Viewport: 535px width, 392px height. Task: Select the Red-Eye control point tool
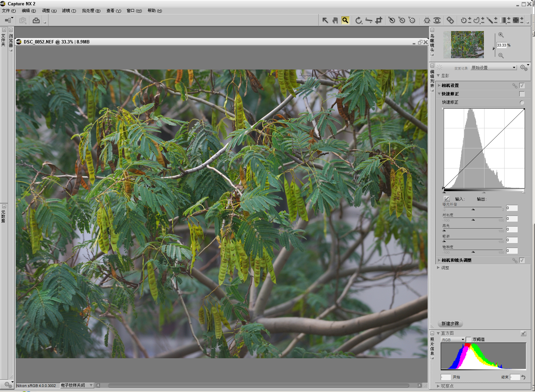(437, 20)
